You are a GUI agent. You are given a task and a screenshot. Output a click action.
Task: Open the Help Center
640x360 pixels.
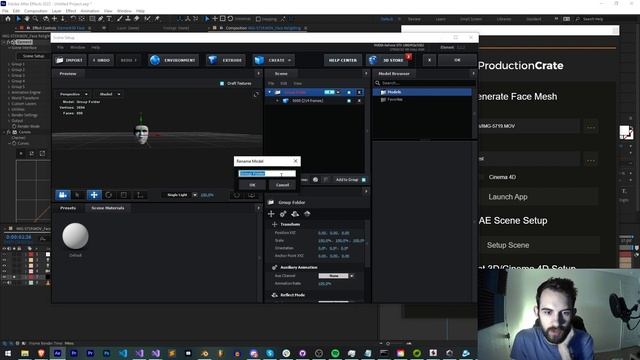(342, 60)
